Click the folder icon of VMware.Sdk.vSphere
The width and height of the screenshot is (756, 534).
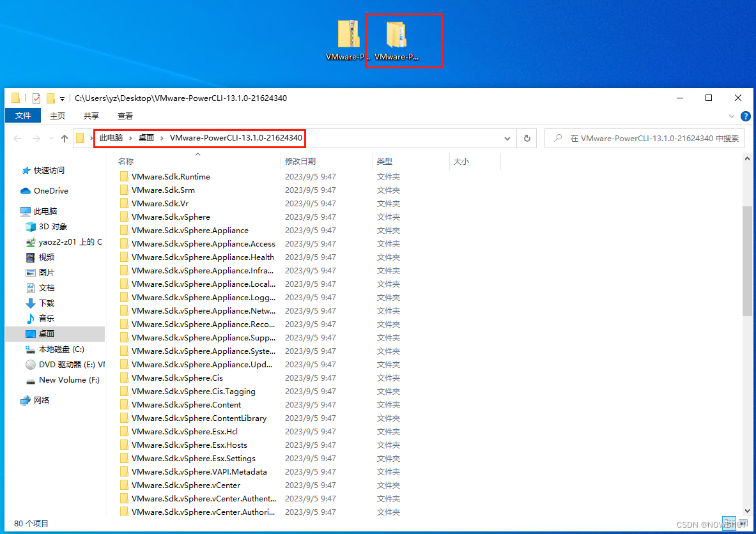[x=125, y=217]
